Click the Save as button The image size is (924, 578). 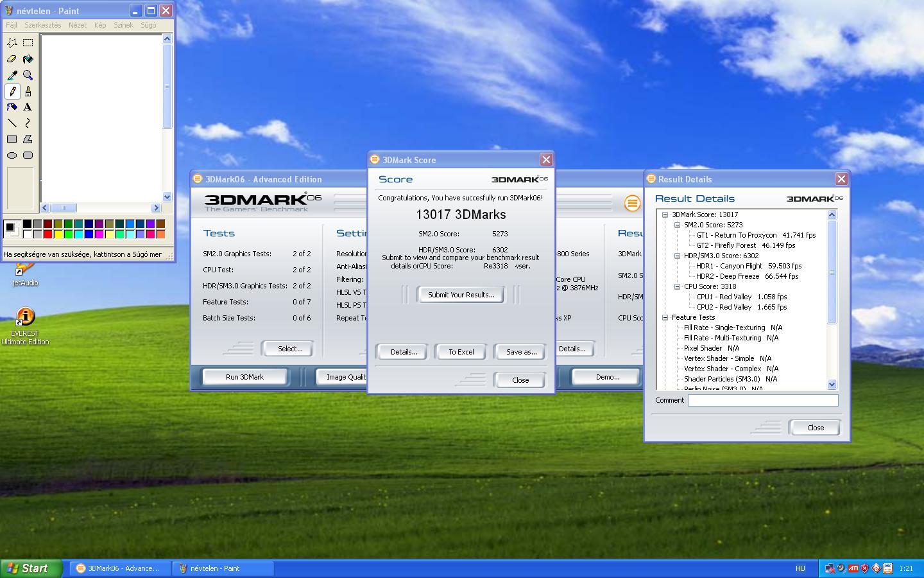pyautogui.click(x=521, y=352)
